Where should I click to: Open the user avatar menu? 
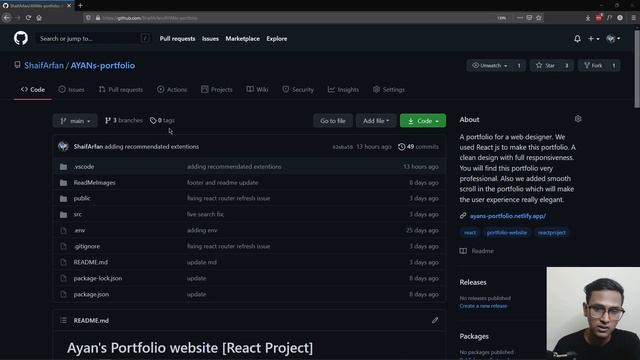pos(613,39)
